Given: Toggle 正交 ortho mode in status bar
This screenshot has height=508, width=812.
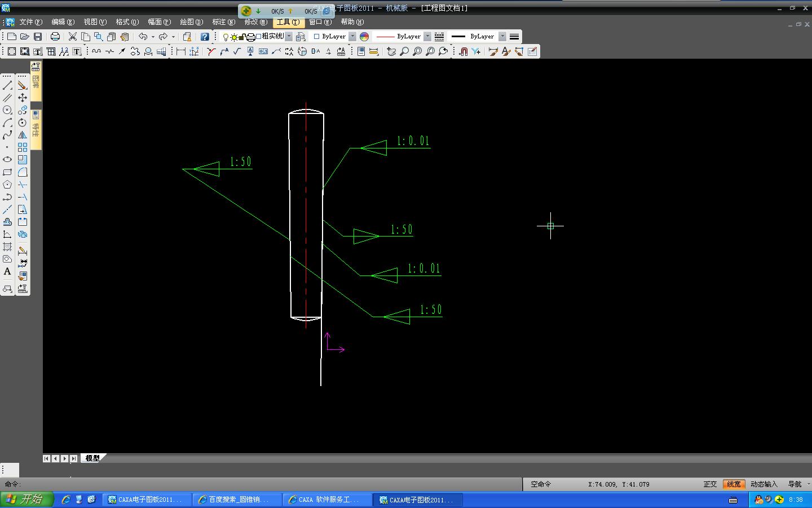Looking at the screenshot, I should pos(710,484).
